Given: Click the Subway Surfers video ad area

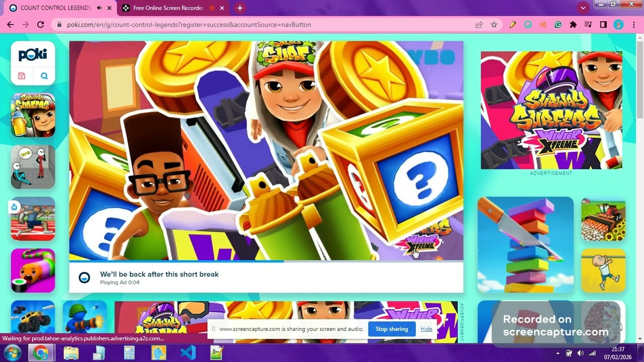Looking at the screenshot, I should [266, 151].
